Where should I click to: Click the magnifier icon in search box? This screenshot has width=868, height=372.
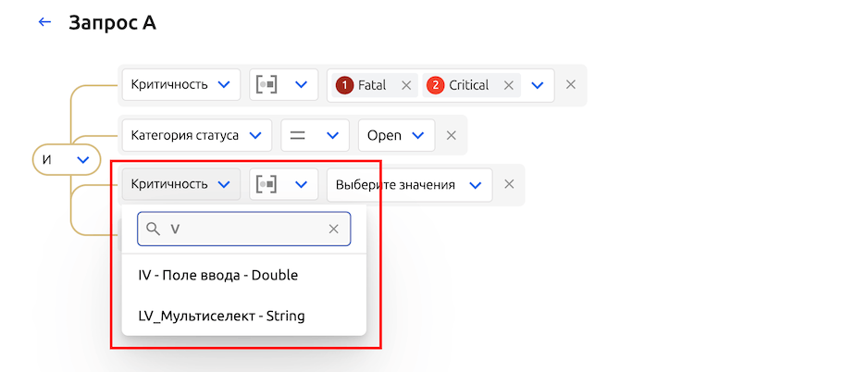[x=154, y=229]
